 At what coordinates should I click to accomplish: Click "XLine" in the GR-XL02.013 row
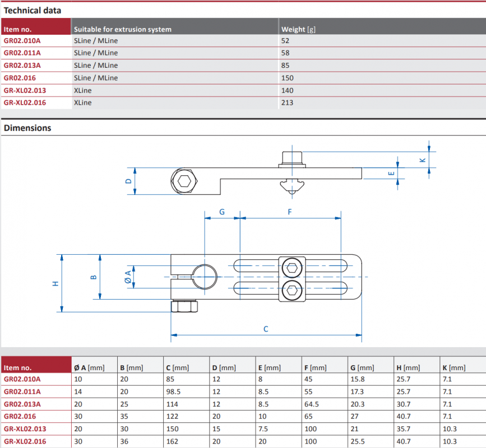83,90
